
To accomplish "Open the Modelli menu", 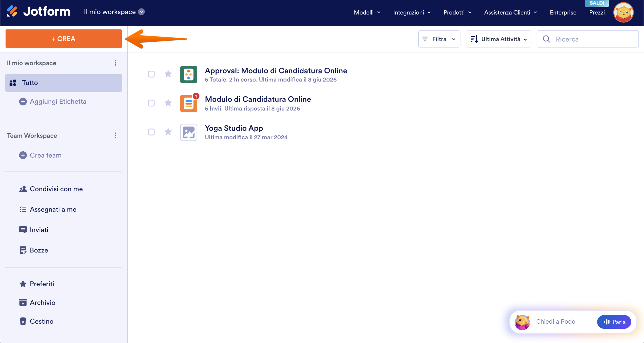I will (367, 12).
